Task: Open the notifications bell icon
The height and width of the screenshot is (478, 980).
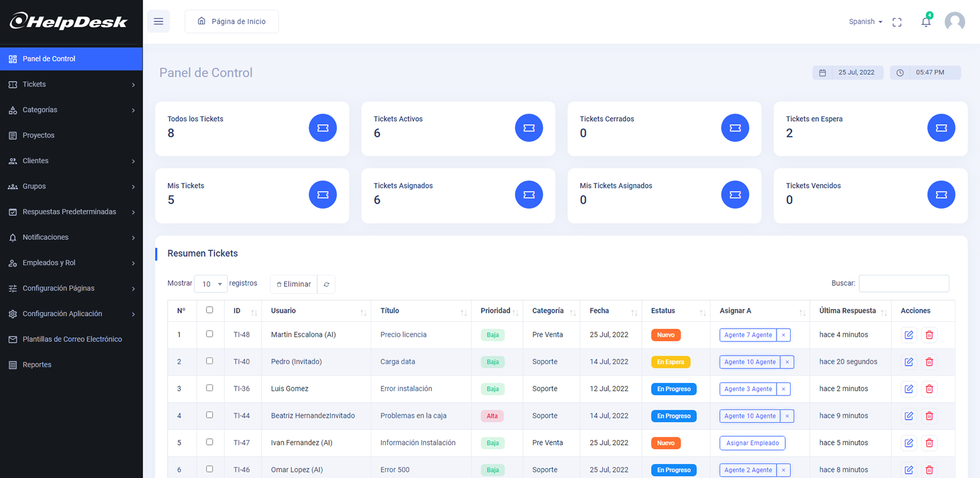Action: [925, 22]
